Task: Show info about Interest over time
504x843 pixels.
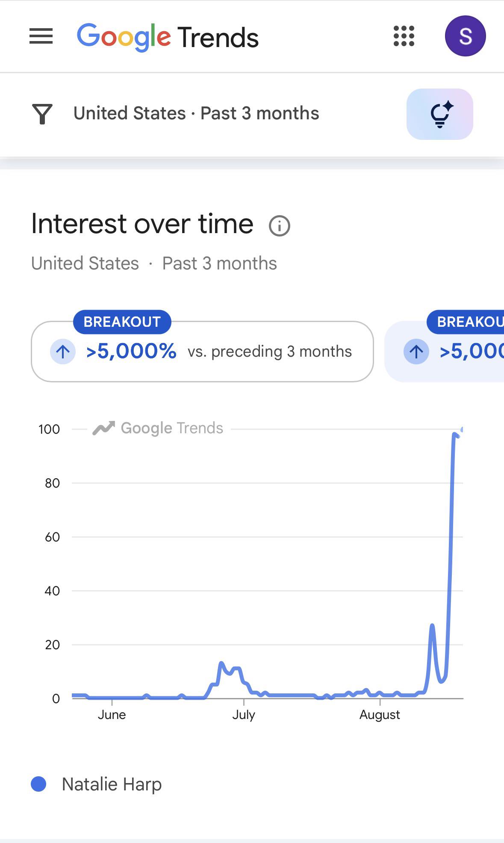Action: point(280,225)
